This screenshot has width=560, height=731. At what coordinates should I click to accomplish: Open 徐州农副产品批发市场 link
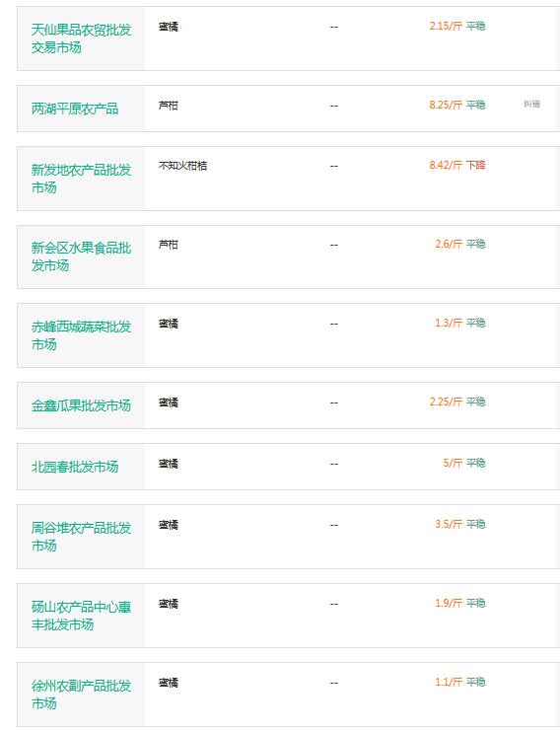pyautogui.click(x=81, y=694)
